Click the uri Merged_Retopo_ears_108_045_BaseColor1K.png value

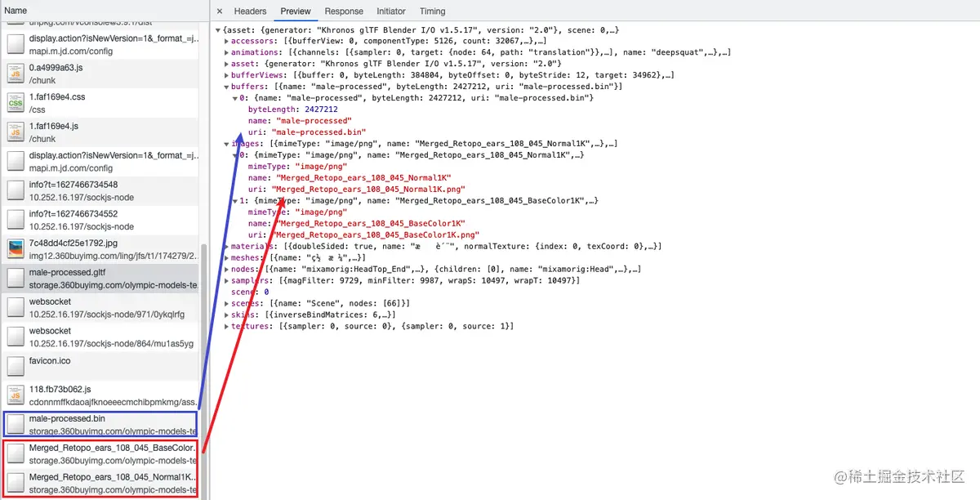click(376, 234)
